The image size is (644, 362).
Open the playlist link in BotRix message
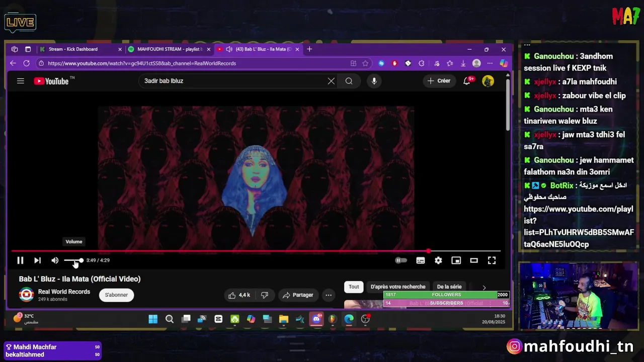(579, 227)
